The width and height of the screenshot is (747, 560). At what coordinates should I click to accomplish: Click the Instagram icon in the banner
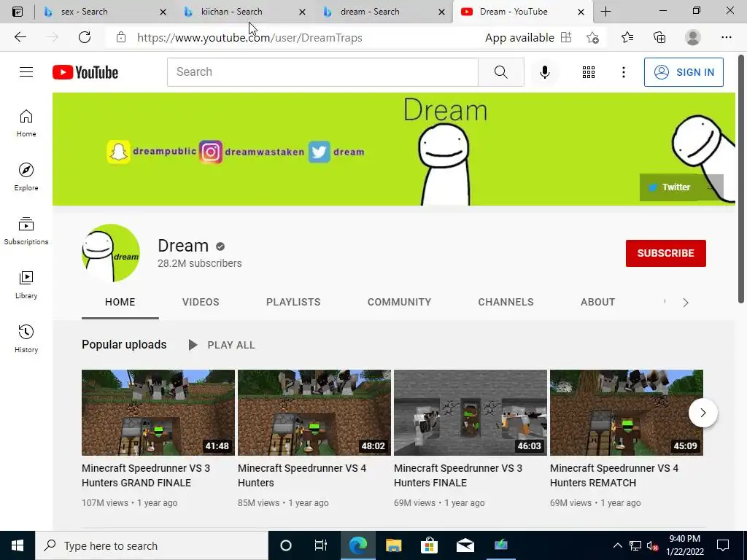pos(211,152)
